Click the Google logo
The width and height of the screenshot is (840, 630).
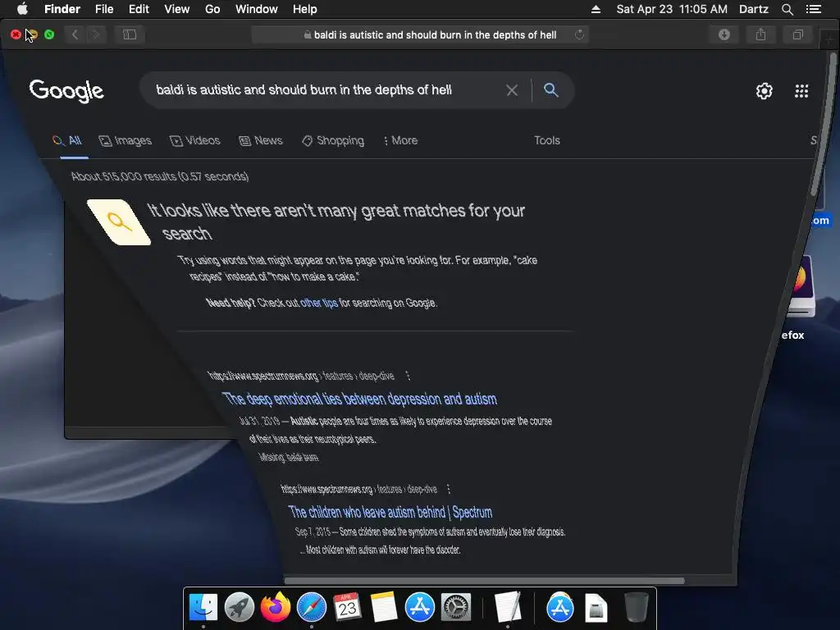click(x=66, y=90)
